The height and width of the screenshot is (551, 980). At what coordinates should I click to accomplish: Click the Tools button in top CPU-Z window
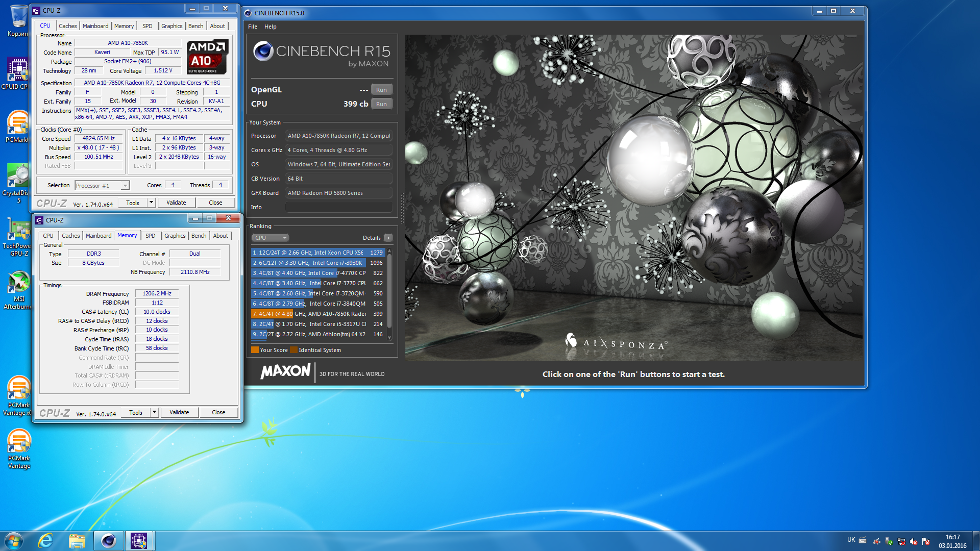pos(133,203)
